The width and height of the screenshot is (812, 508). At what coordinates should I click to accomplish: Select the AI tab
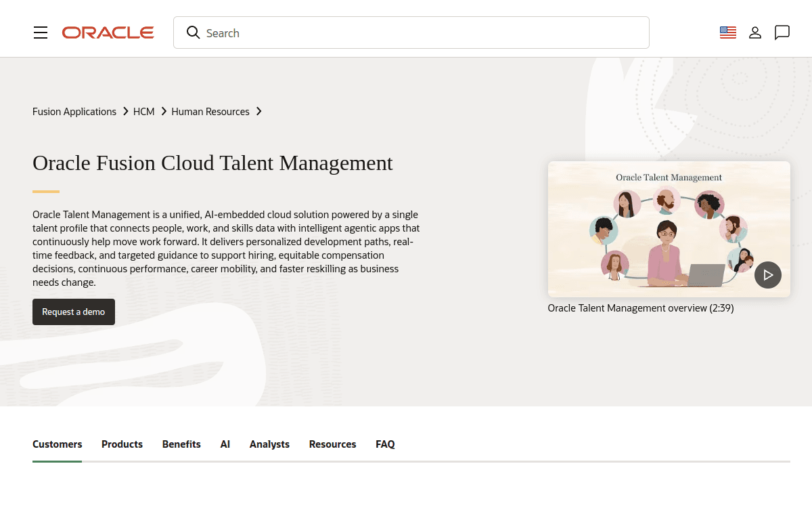(225, 444)
